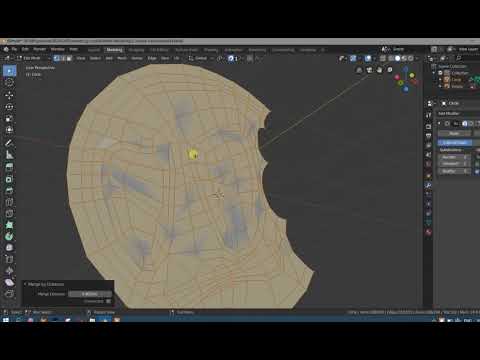Click the add workspace plus button
480x360 pixels.
click(x=323, y=50)
